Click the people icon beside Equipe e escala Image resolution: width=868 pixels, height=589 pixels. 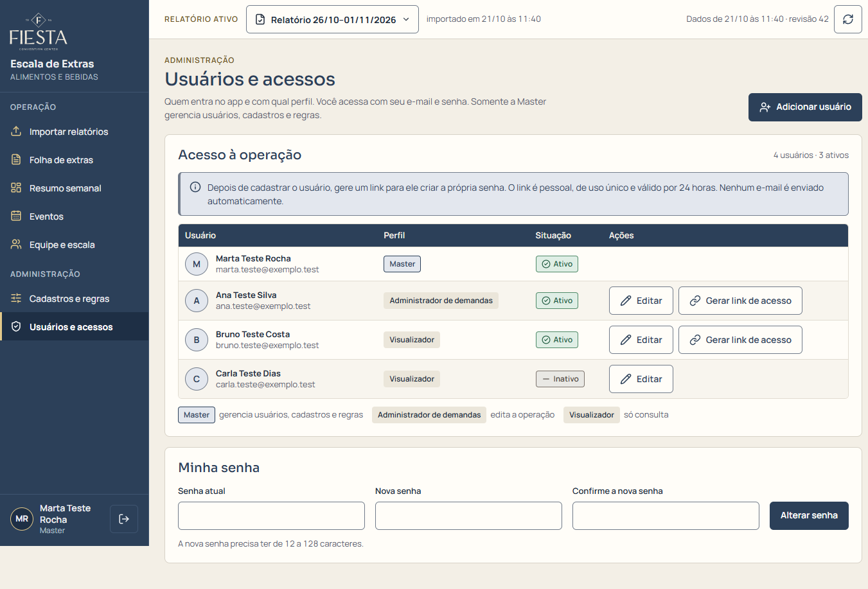[x=16, y=244]
